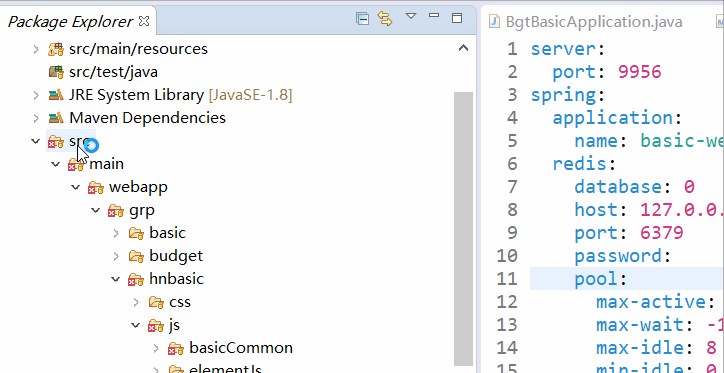This screenshot has width=724, height=373.
Task: Click the hnbasic folder error icon
Action: (x=136, y=280)
